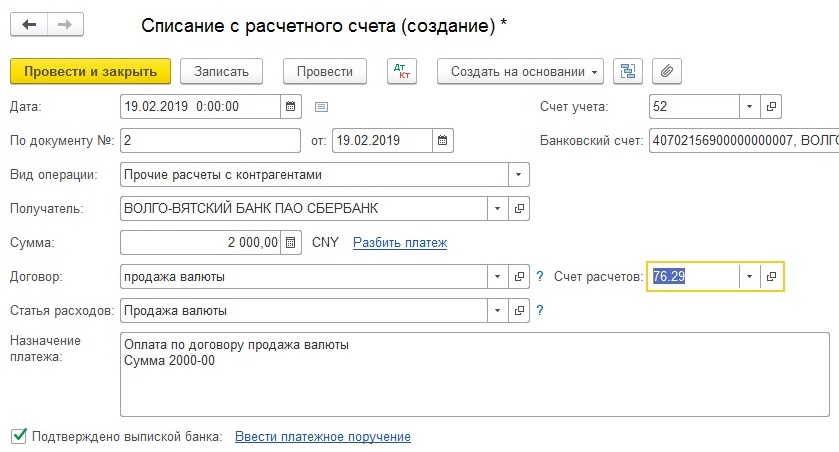Click the Разбить платеж link
The width and height of the screenshot is (839, 452).
point(400,242)
